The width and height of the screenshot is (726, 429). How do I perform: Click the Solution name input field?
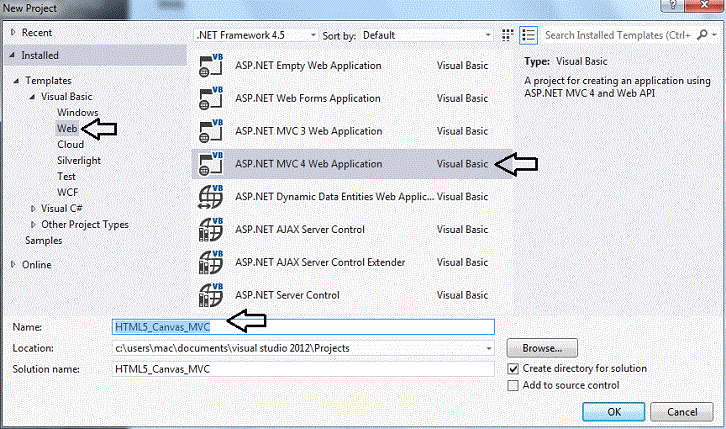(x=303, y=369)
